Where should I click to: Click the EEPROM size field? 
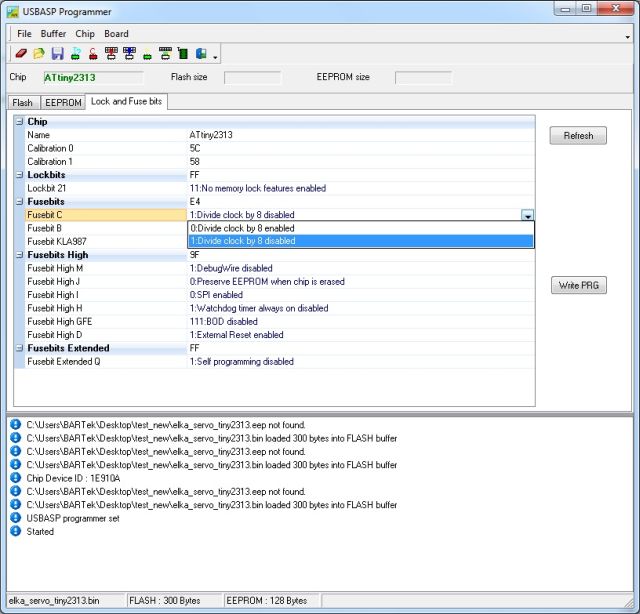[423, 78]
